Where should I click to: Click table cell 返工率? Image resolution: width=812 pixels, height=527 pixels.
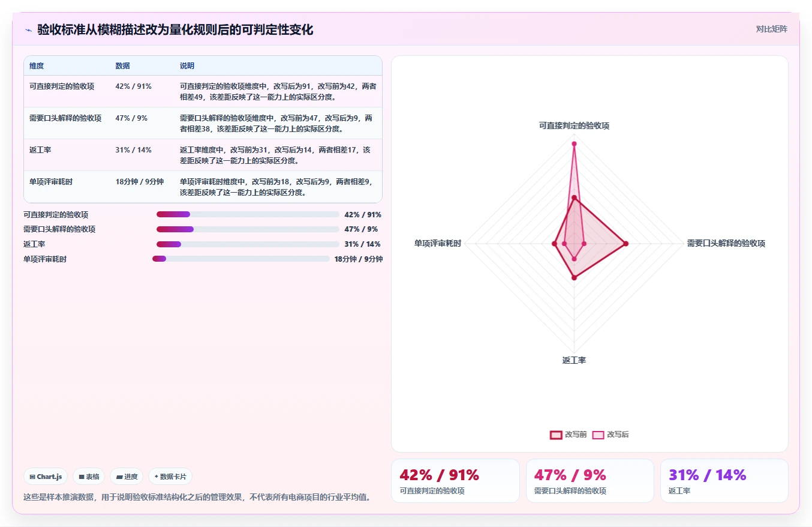[x=40, y=150]
